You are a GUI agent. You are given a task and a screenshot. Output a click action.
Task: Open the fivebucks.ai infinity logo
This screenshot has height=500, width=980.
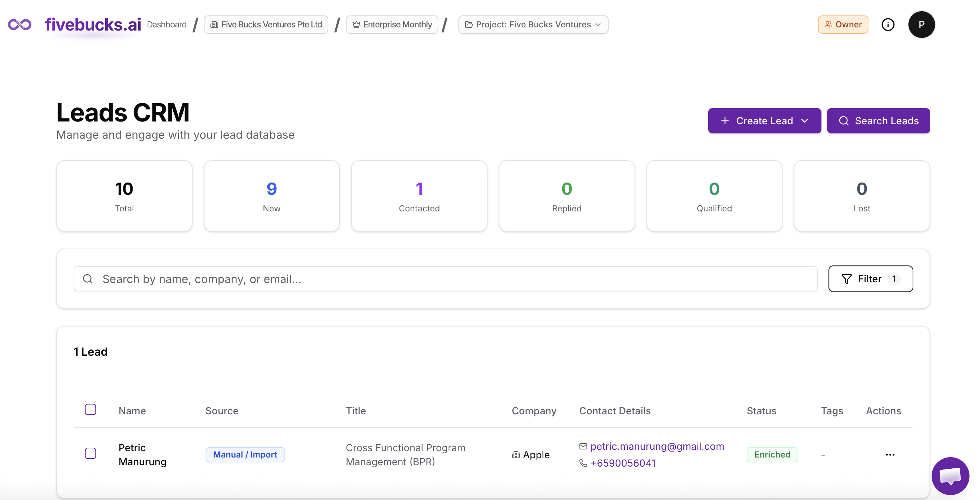[19, 24]
